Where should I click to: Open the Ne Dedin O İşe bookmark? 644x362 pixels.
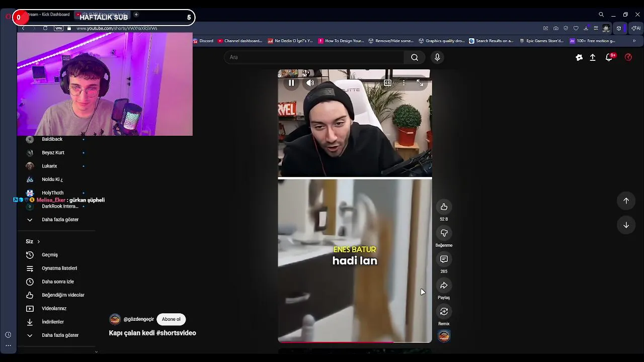[x=290, y=41]
